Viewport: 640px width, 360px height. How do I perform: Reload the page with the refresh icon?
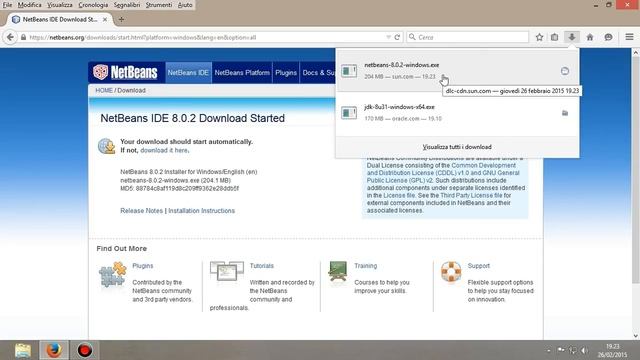pyautogui.click(x=397, y=37)
